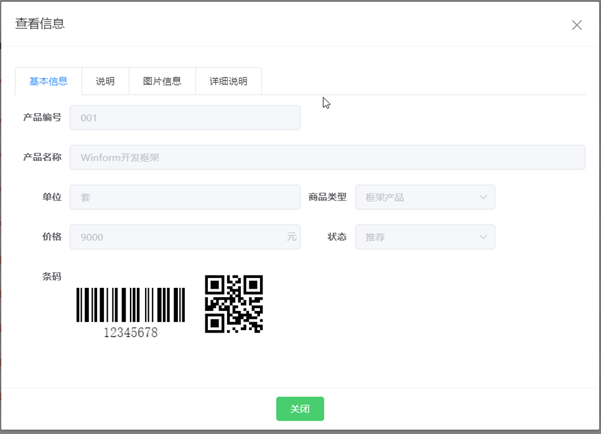Click the 元 unit suffix in price field
The width and height of the screenshot is (601, 434).
[x=292, y=237]
